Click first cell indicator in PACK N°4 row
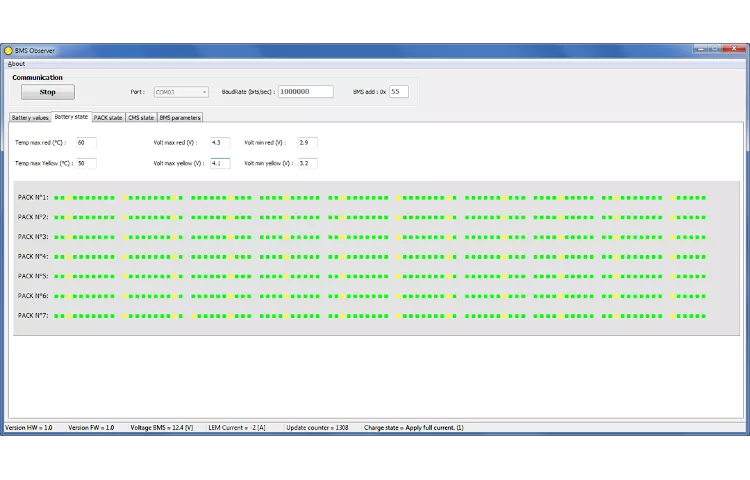Screen dimensions: 750x480 click(57, 257)
